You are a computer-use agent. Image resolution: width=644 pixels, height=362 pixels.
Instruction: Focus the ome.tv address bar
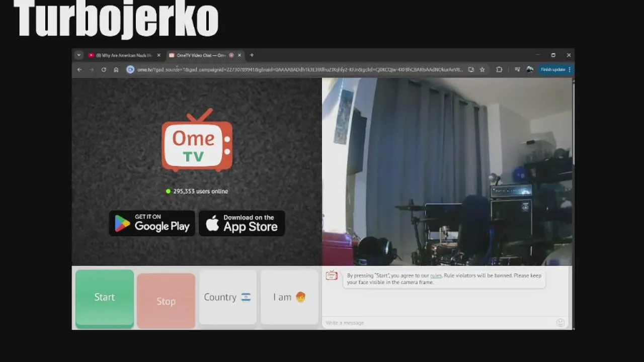click(299, 69)
